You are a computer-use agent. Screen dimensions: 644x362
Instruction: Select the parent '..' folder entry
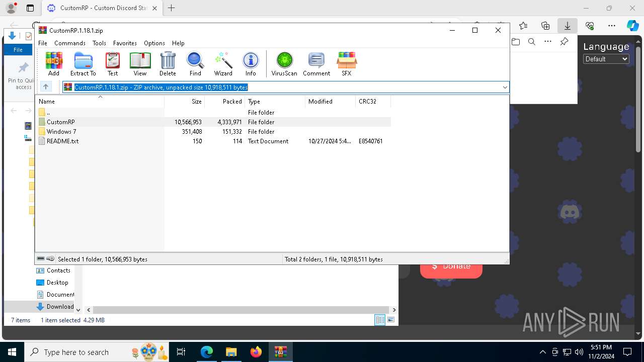213,113
